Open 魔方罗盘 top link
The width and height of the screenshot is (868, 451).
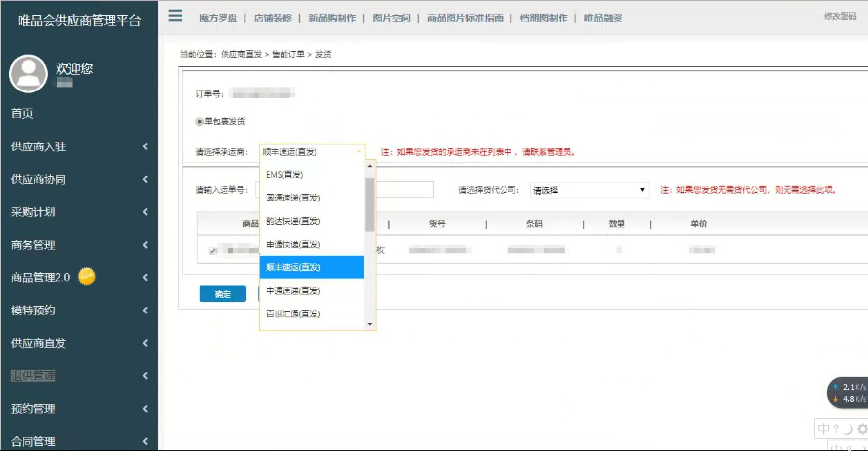click(x=218, y=18)
